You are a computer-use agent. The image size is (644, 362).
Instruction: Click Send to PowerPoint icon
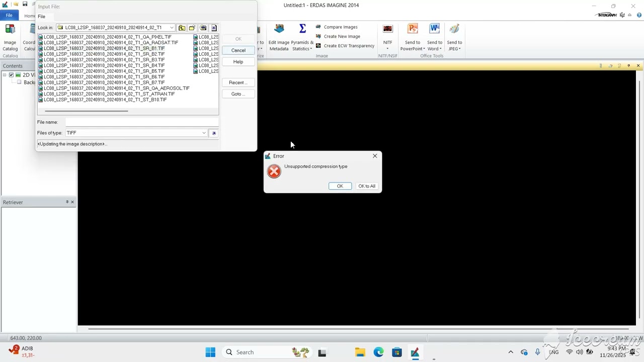[x=413, y=29]
